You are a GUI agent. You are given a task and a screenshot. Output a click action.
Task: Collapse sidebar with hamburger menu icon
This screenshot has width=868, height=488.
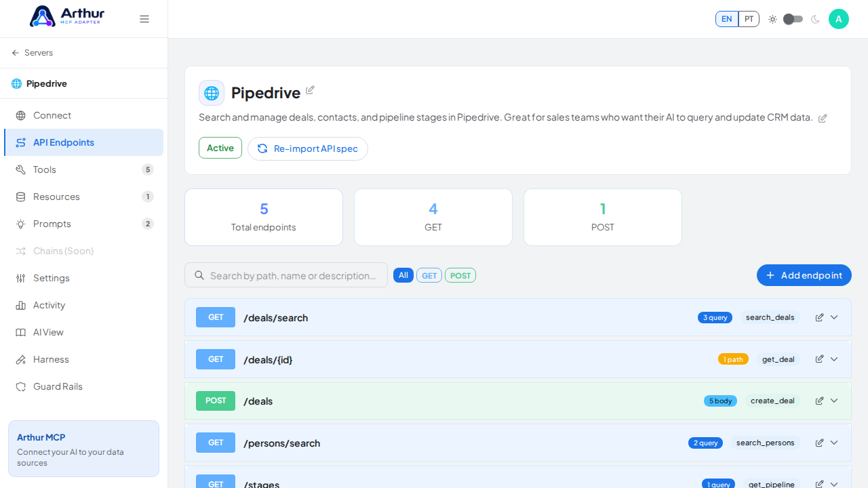144,19
